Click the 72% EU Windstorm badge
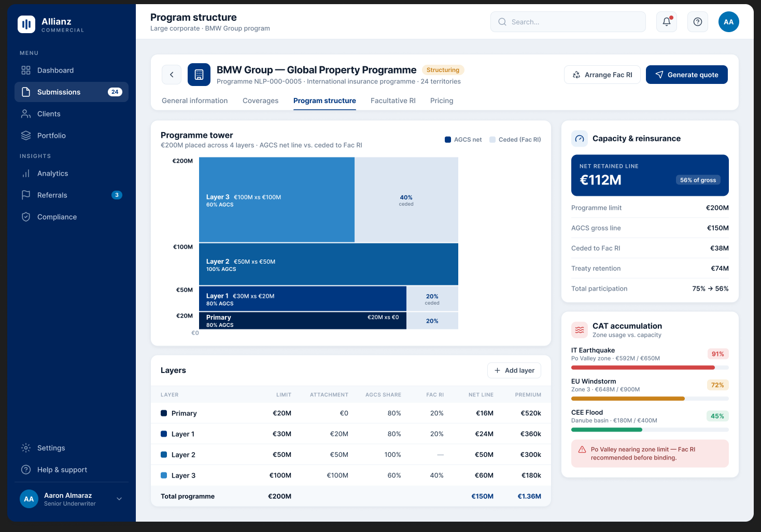 click(717, 385)
